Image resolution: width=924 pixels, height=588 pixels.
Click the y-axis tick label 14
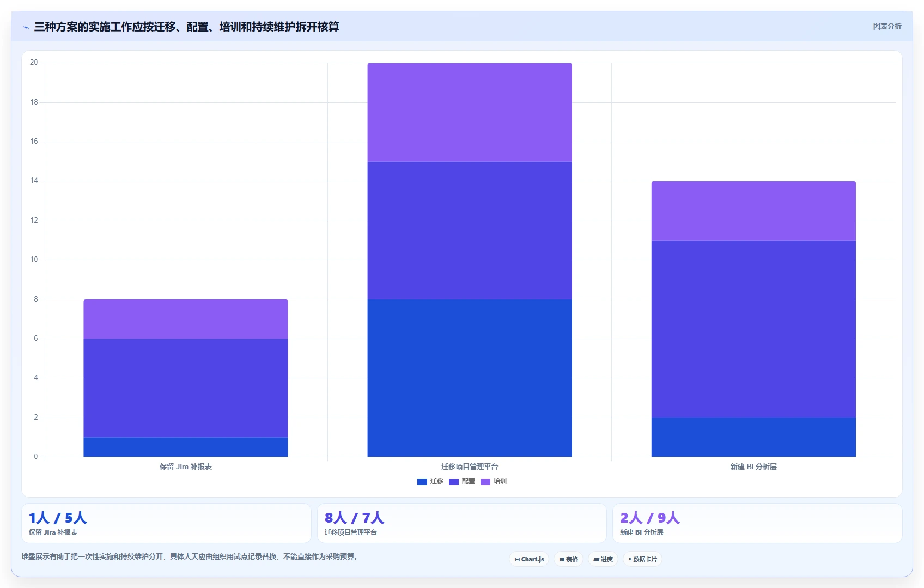(34, 181)
